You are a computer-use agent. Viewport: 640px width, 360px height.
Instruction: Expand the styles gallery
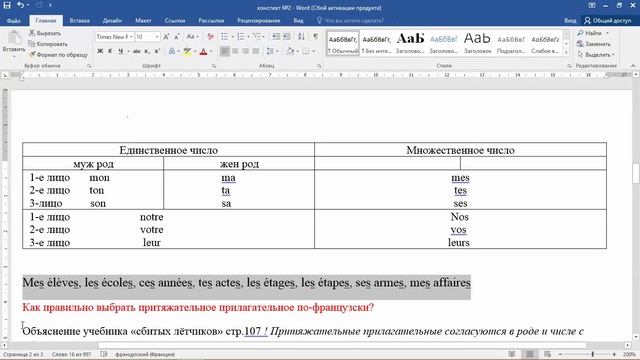pos(566,52)
